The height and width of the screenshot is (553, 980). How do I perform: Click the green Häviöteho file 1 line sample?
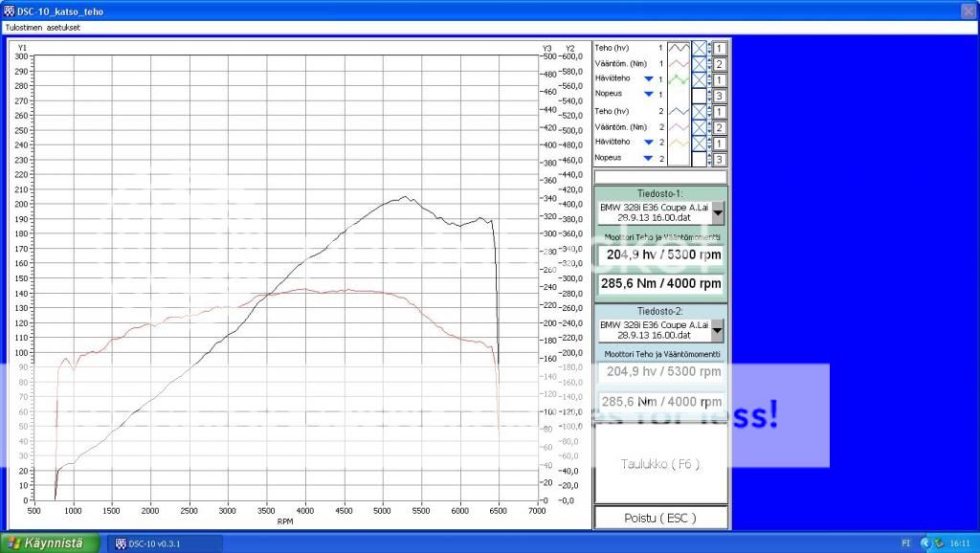pos(678,78)
